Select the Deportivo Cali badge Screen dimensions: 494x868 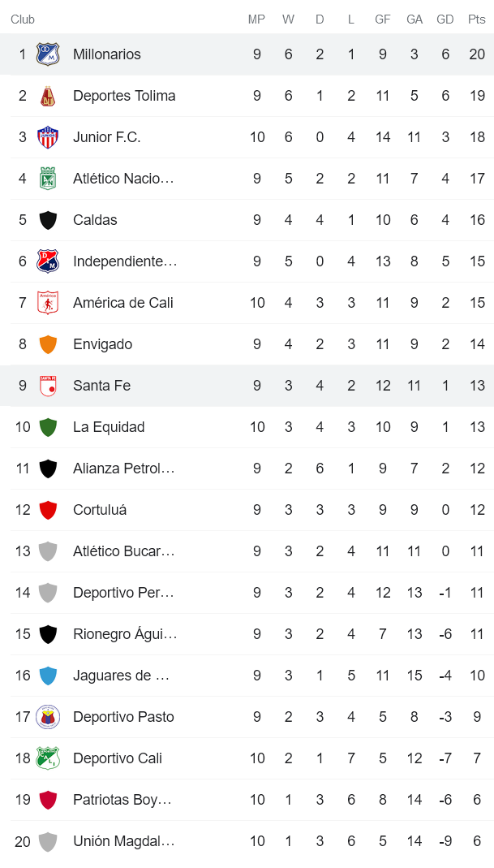pos(47,758)
